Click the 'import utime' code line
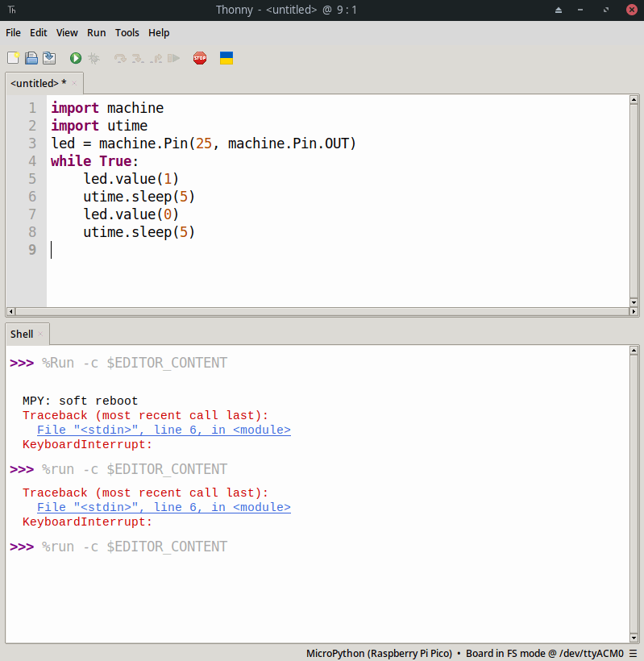The width and height of the screenshot is (644, 661). (99, 126)
